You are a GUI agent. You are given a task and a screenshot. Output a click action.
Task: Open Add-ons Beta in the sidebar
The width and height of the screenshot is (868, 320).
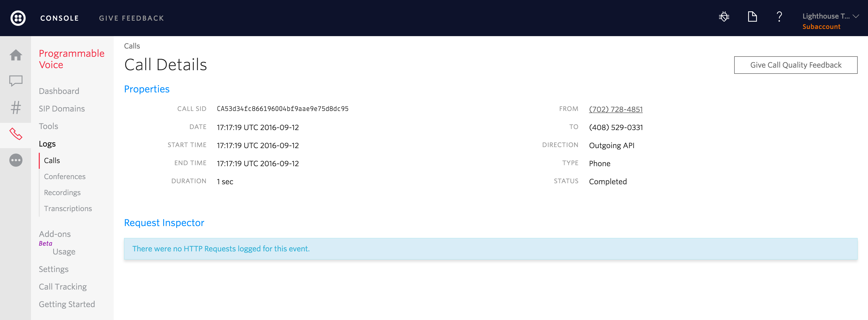[x=55, y=238]
